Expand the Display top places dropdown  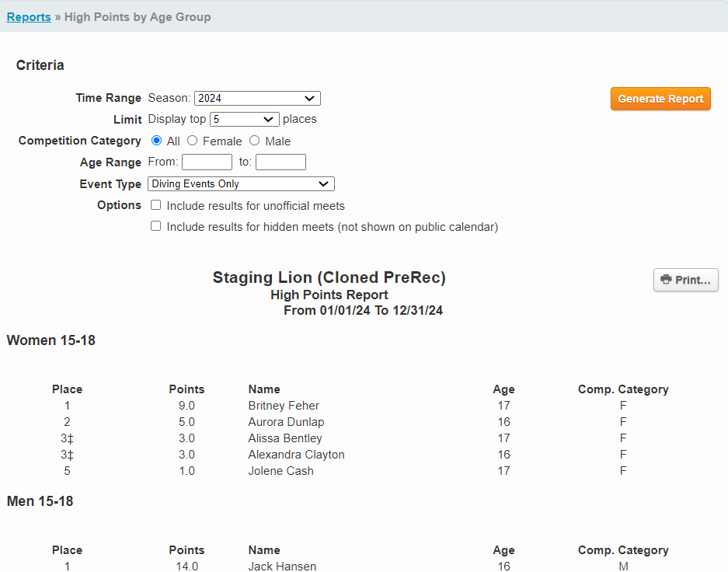coord(244,119)
